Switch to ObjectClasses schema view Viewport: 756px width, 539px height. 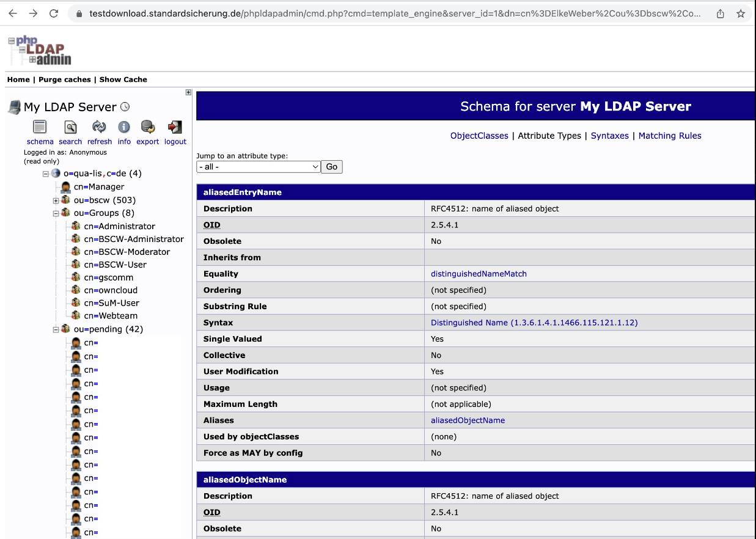click(x=479, y=136)
